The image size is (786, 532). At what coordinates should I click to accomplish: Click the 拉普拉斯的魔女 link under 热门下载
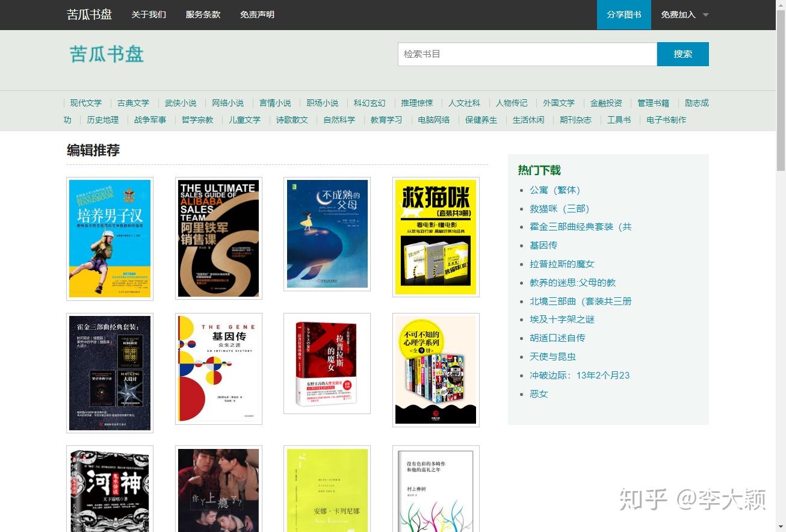click(562, 264)
